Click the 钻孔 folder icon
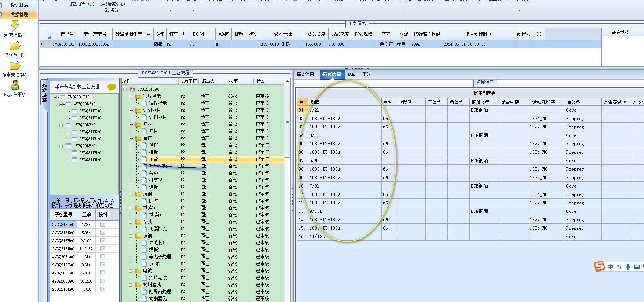This screenshot has height=302, width=644. click(139, 222)
